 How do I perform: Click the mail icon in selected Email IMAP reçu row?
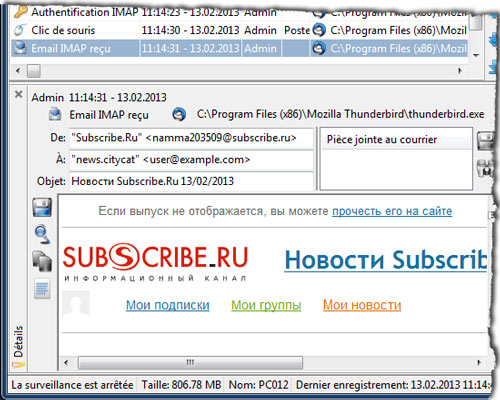click(x=20, y=48)
